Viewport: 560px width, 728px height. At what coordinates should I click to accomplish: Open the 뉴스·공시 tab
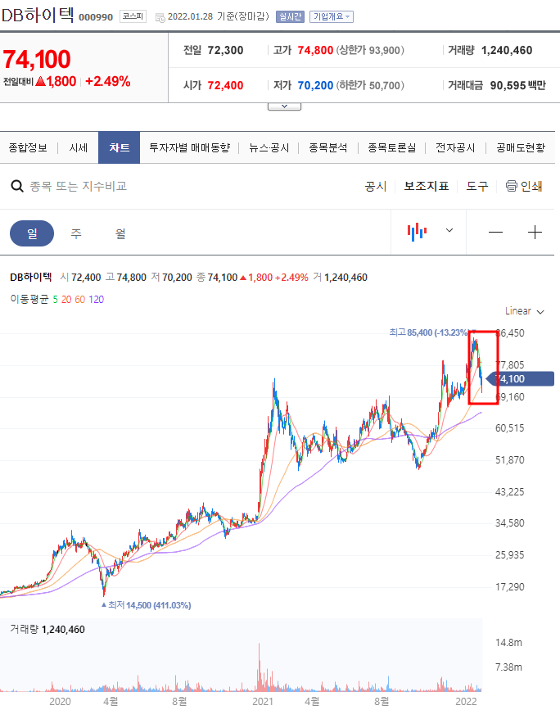coord(269,147)
